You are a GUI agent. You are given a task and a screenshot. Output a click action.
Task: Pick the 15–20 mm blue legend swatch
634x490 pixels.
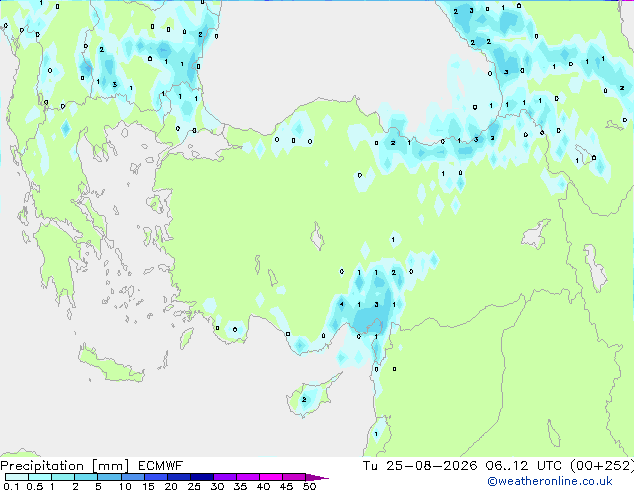pyautogui.click(x=155, y=477)
